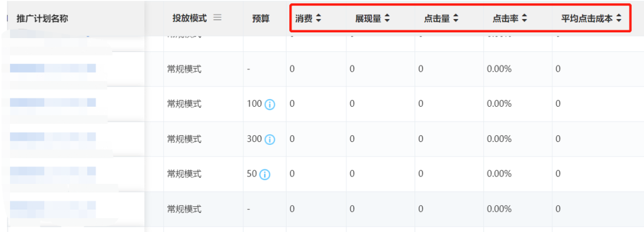
Task: Click info icon beside budget 100
Action: 270,104
